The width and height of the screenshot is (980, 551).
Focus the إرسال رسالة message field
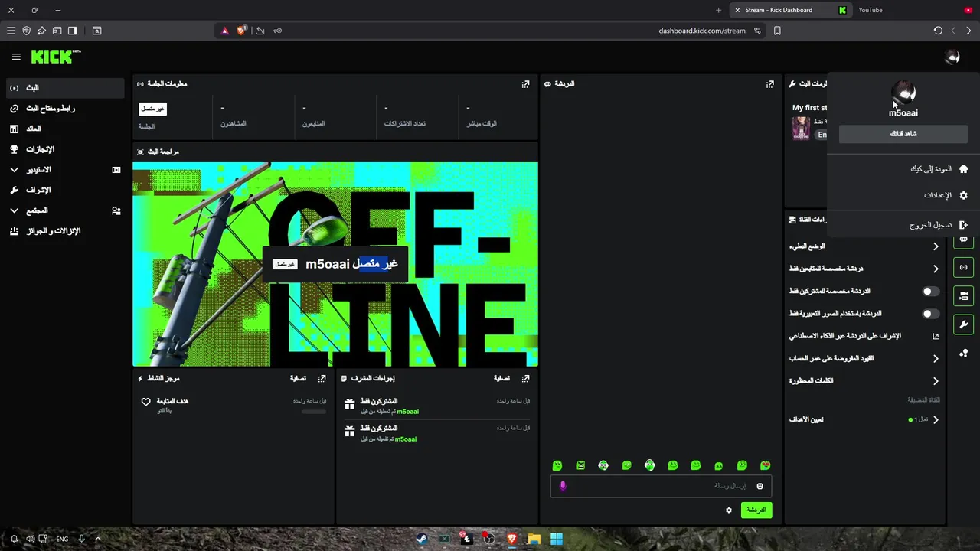tap(661, 486)
